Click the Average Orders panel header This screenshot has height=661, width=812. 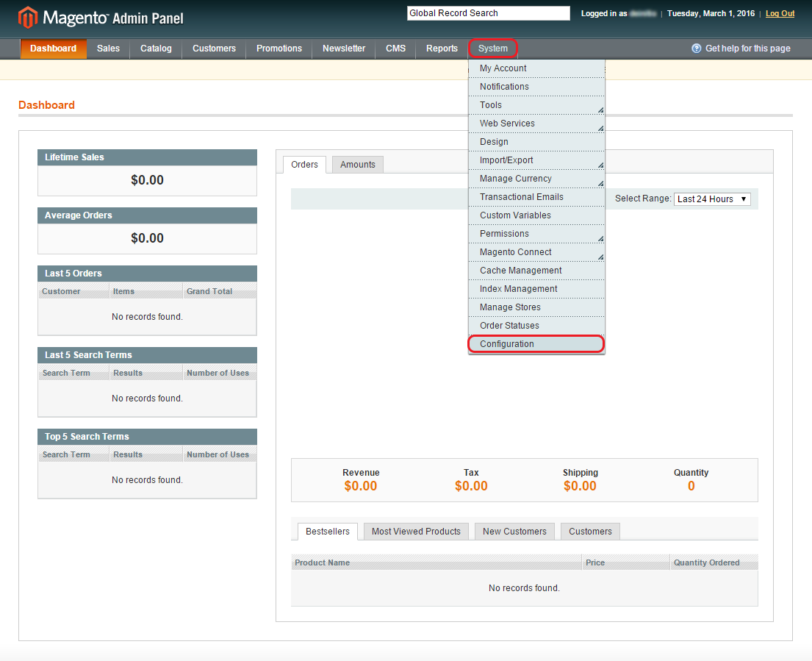tap(147, 215)
